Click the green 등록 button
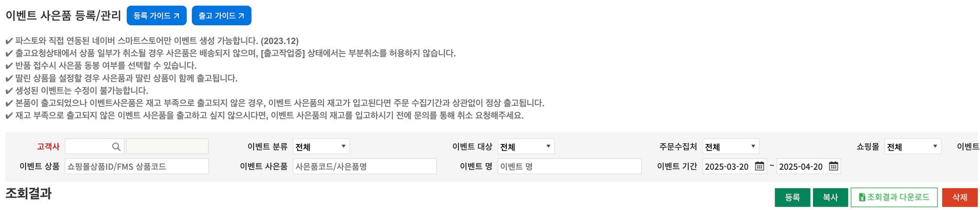The height and width of the screenshot is (210, 980). pyautogui.click(x=792, y=198)
